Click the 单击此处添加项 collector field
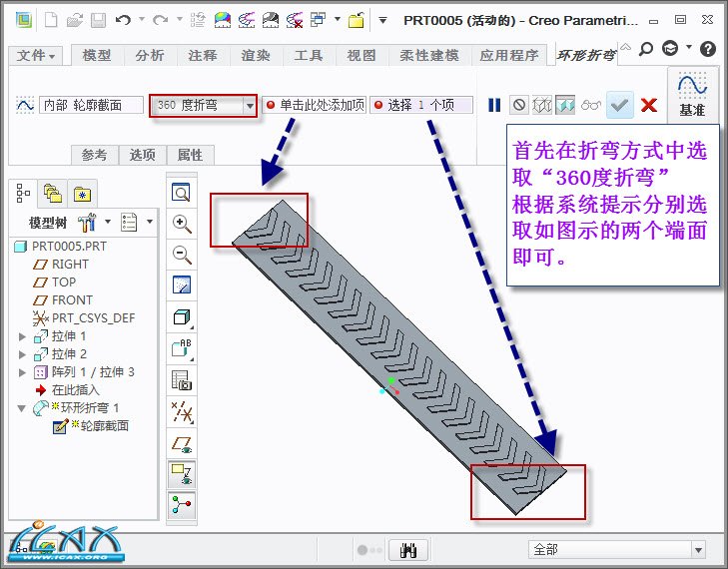This screenshot has height=569, width=728. 315,106
